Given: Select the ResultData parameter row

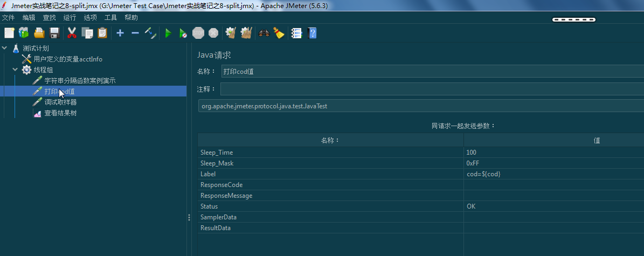Looking at the screenshot, I should (x=331, y=227).
